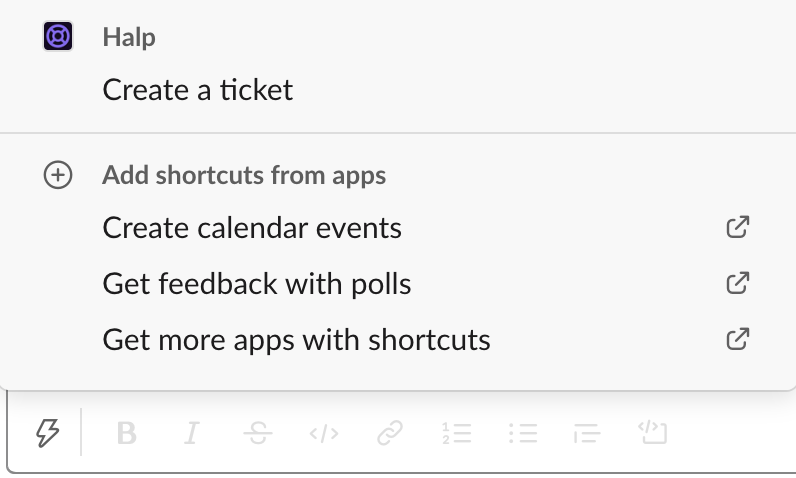Toggle strikethrough formatting
796x478 pixels.
pyautogui.click(x=258, y=433)
